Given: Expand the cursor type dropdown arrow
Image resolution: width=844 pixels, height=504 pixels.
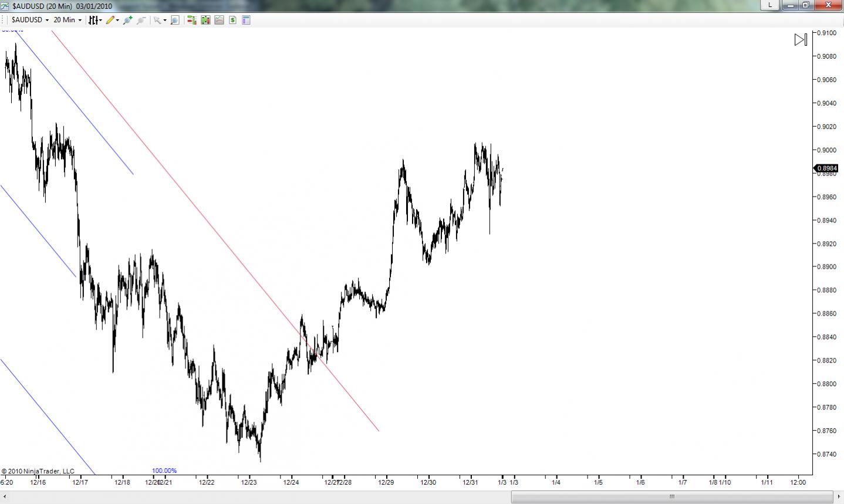Looking at the screenshot, I should [165, 20].
